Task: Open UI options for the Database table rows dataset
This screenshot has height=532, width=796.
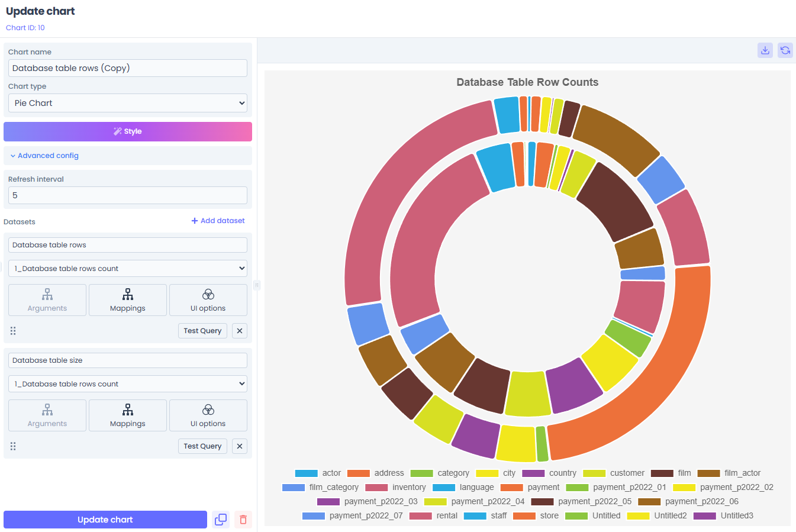Action: [x=208, y=300]
